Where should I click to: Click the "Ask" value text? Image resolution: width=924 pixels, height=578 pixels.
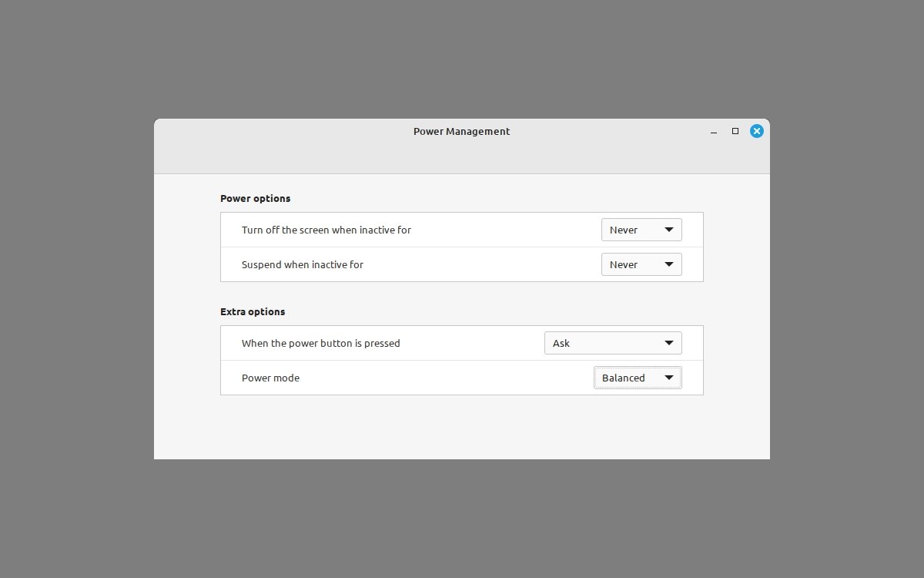coord(561,343)
